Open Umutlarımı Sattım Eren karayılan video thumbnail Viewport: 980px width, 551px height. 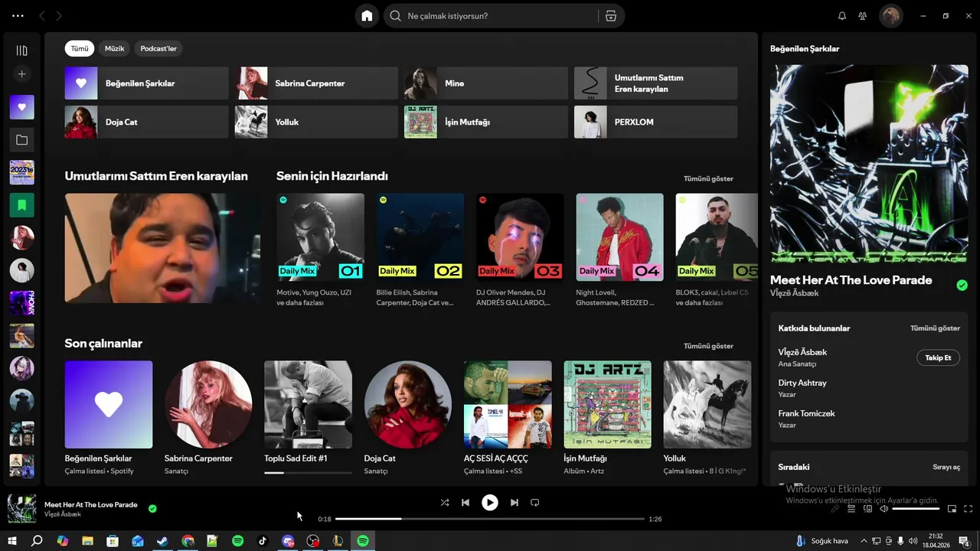(x=162, y=248)
